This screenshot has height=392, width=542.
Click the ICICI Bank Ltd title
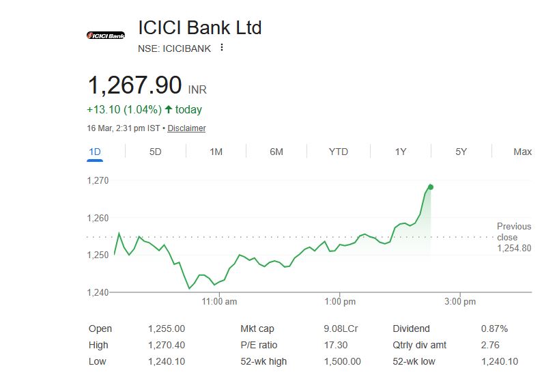point(199,28)
